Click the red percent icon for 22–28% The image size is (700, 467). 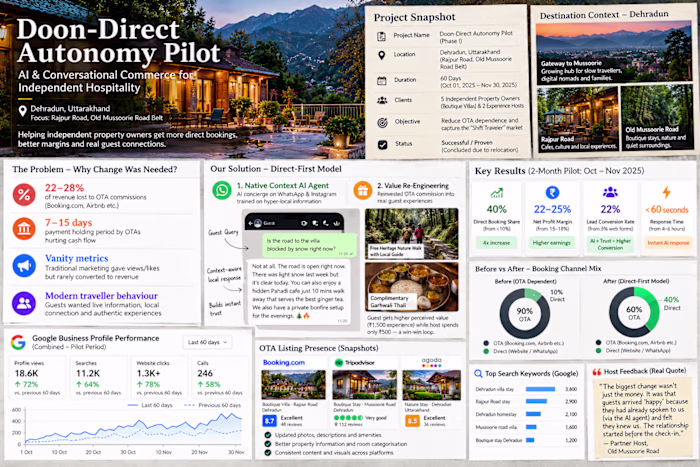click(x=24, y=195)
